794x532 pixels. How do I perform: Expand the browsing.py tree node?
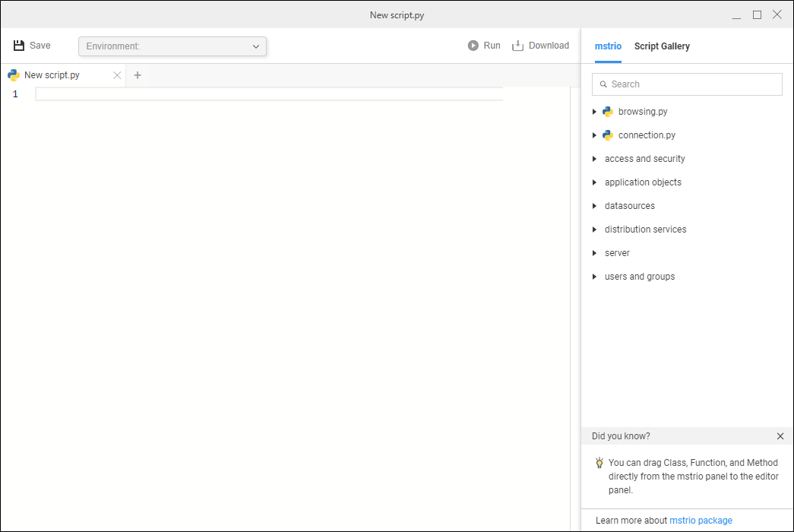click(594, 112)
